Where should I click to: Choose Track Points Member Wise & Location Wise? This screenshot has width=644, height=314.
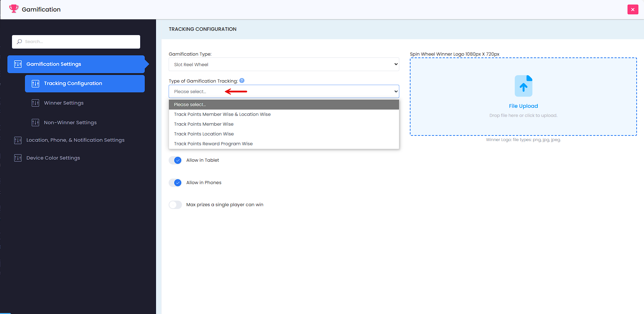pyautogui.click(x=284, y=114)
